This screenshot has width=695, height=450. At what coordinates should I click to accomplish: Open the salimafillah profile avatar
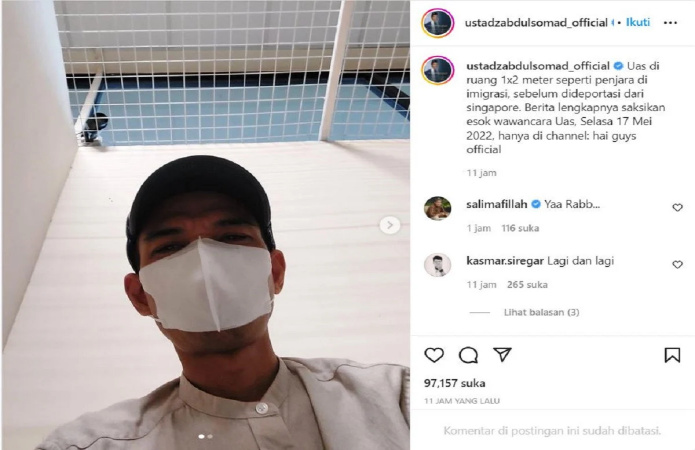(437, 208)
